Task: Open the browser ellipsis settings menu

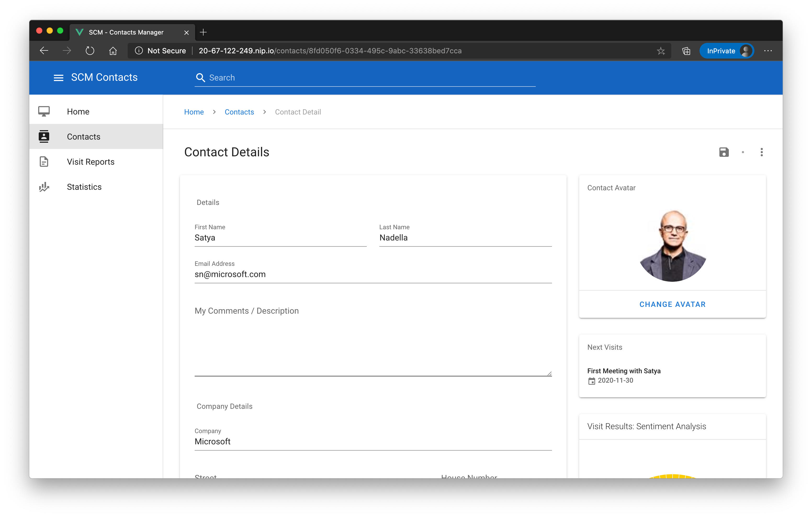Action: [768, 50]
